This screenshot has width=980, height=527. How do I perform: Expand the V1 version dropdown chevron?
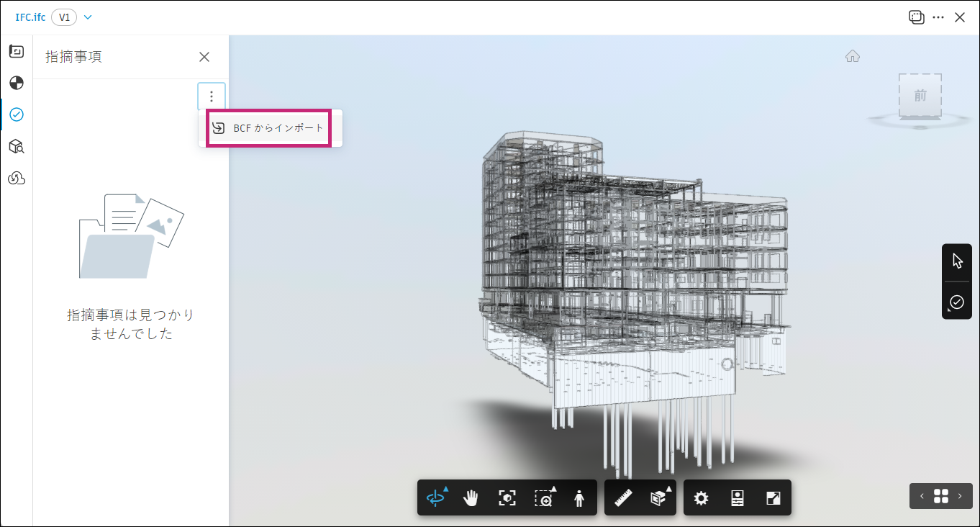(88, 17)
